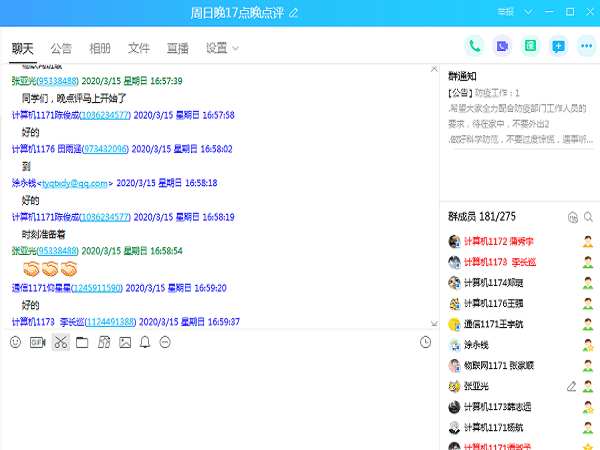Open the 防疫工作 announcement text
The height and width of the screenshot is (450, 600).
point(520,116)
